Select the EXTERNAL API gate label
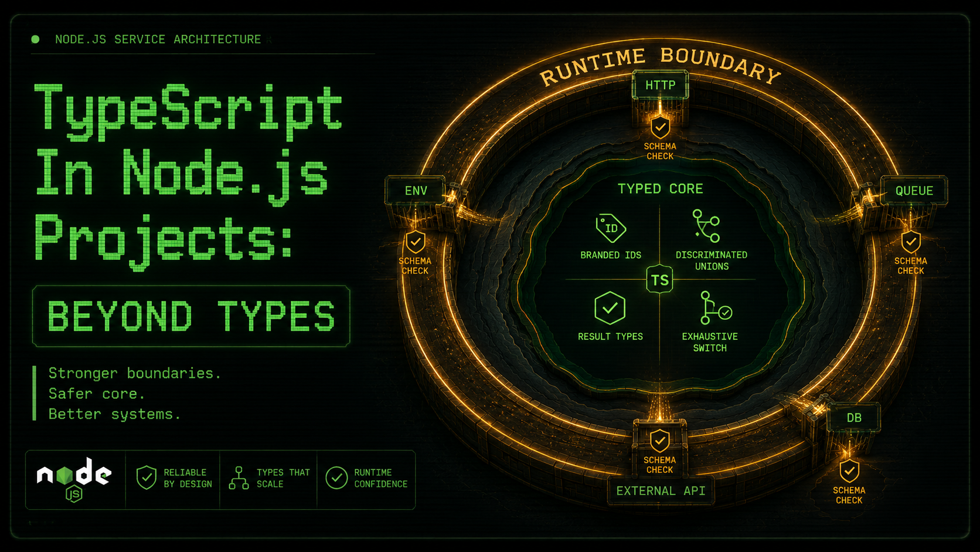 pyautogui.click(x=661, y=491)
